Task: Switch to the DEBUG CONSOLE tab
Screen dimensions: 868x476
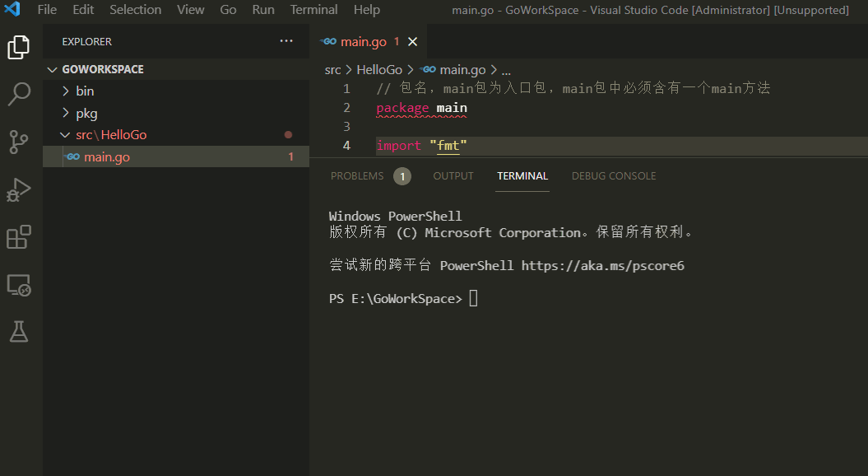Action: (613, 176)
